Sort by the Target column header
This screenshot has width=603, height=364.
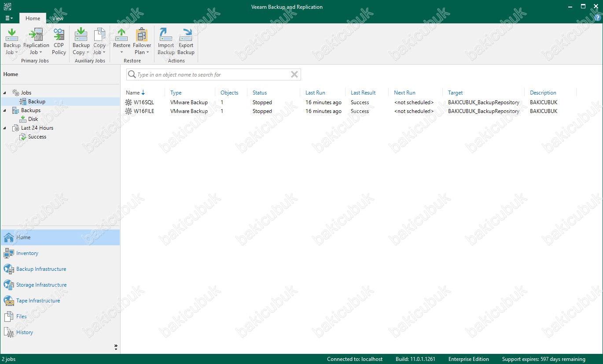[456, 93]
